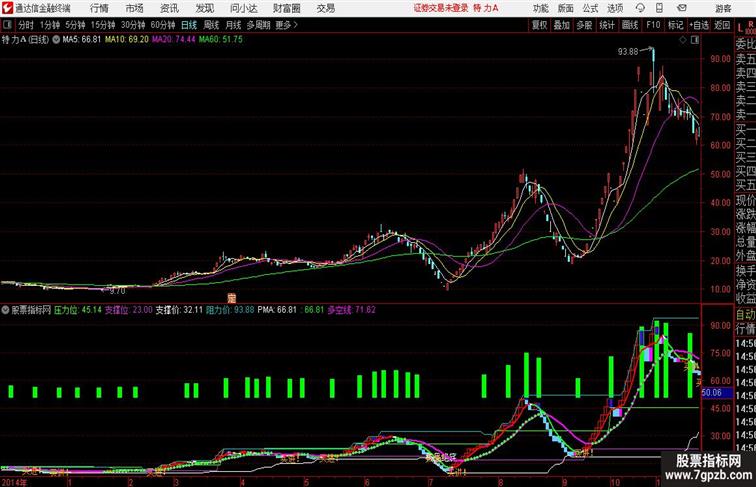Click the 复权 button

tap(540, 25)
